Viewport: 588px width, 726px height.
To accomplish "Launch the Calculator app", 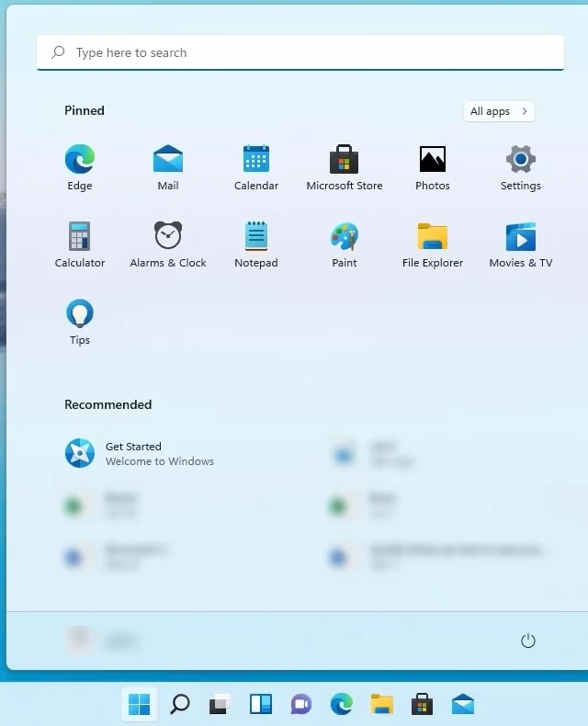I will [x=80, y=244].
